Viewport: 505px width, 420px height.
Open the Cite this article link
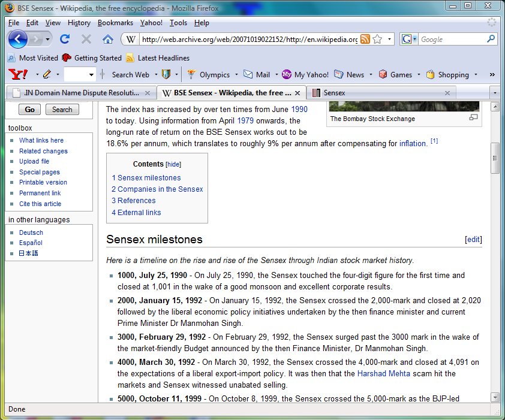pos(40,204)
